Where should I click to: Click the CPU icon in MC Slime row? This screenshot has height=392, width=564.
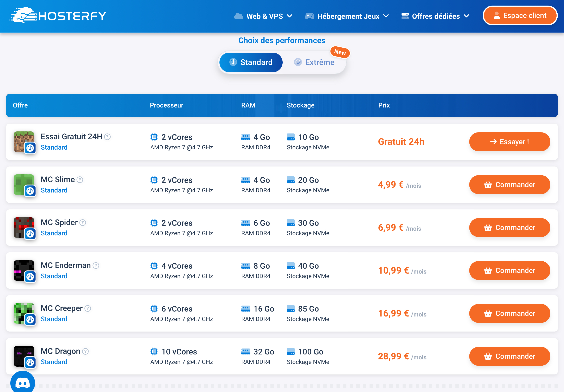point(154,180)
